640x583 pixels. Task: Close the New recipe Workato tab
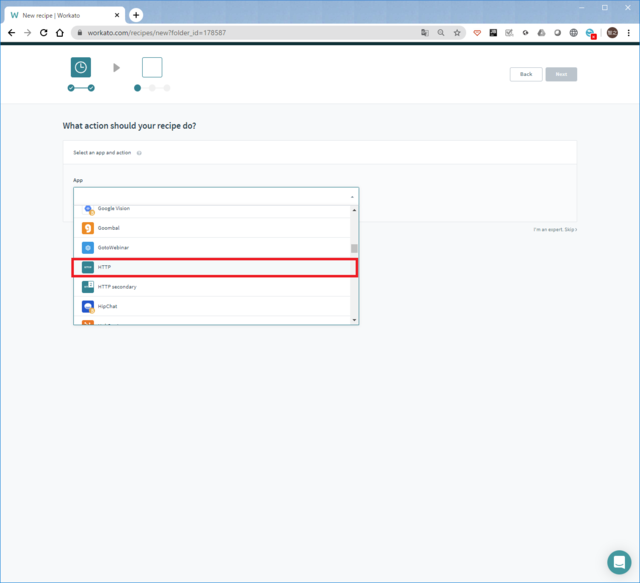(117, 15)
